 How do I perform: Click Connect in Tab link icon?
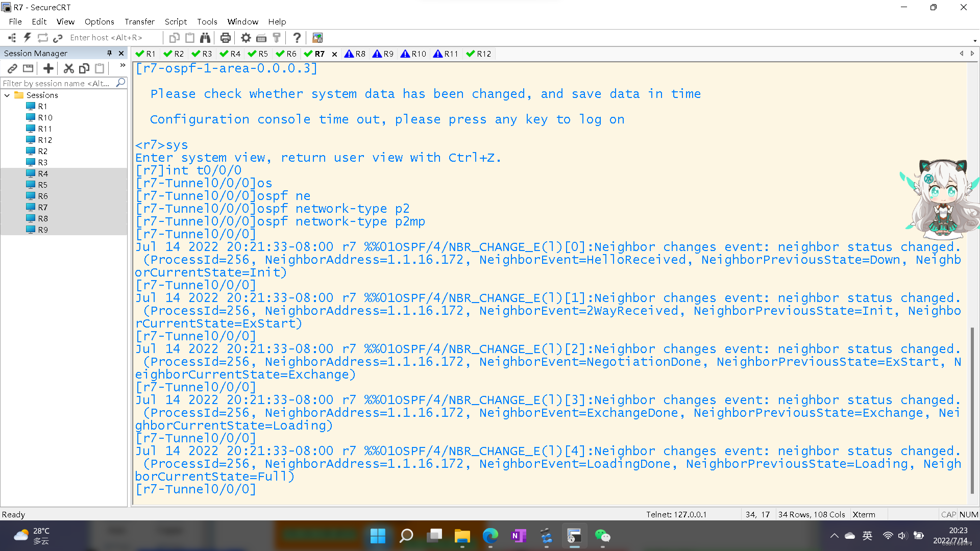12,68
